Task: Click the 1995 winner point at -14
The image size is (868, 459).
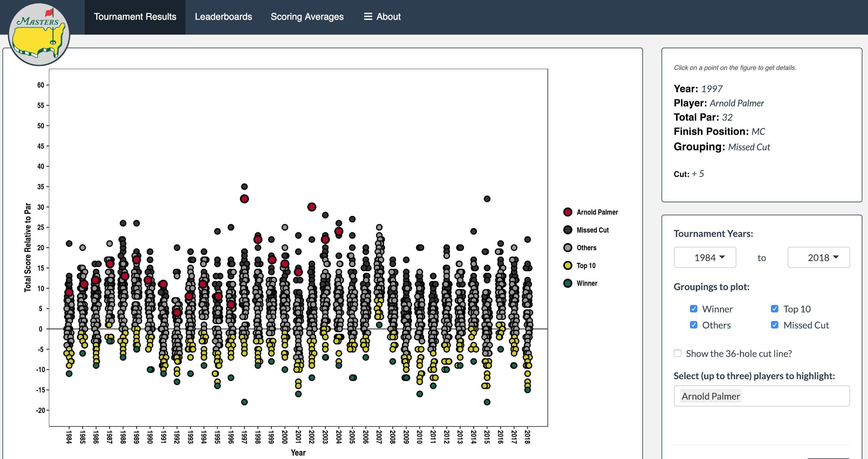Action: coord(217,386)
